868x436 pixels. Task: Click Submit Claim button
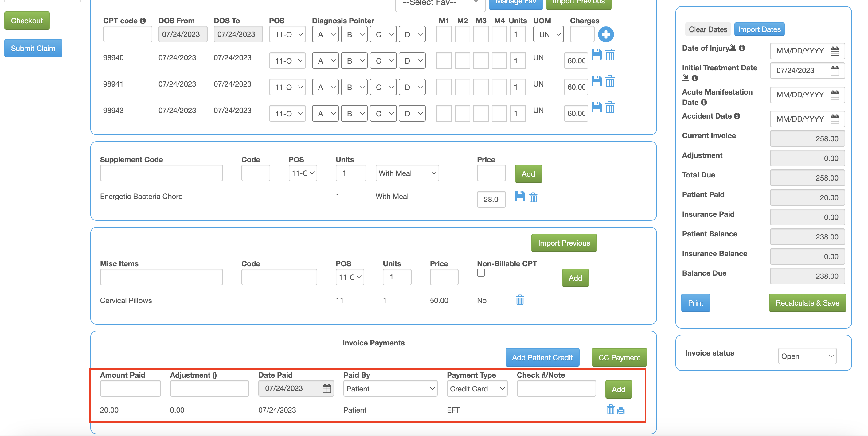click(33, 49)
